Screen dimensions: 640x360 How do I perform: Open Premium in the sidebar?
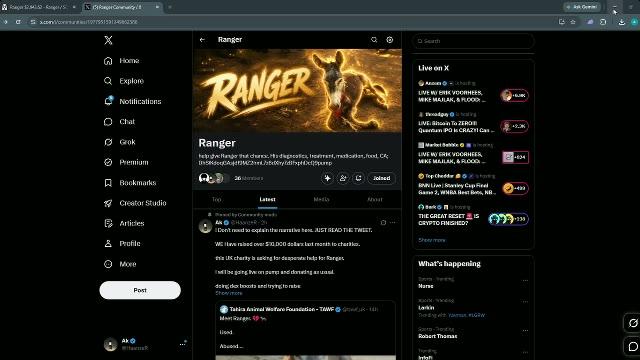[x=126, y=162]
